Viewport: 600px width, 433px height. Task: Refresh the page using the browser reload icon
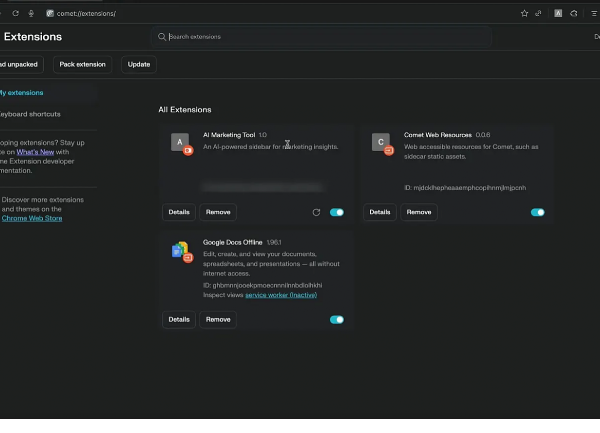[x=15, y=13]
